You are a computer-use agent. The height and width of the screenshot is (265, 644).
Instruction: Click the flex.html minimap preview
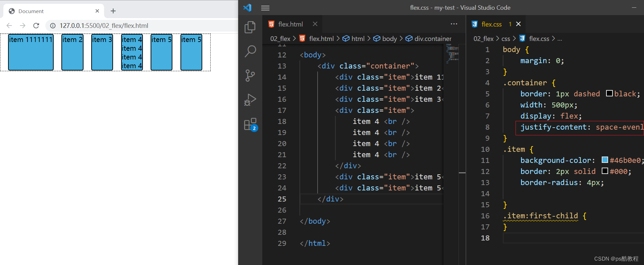[452, 54]
